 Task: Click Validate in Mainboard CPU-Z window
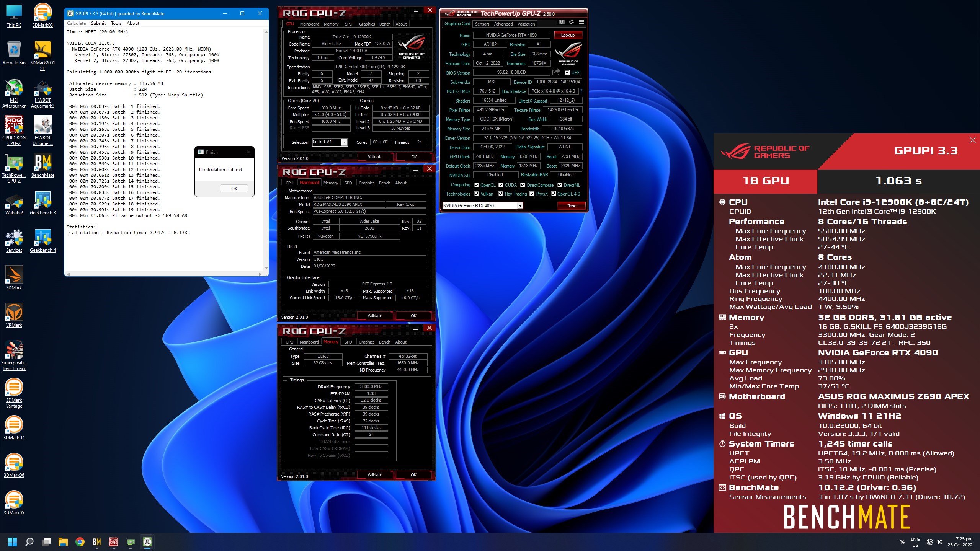[375, 316]
